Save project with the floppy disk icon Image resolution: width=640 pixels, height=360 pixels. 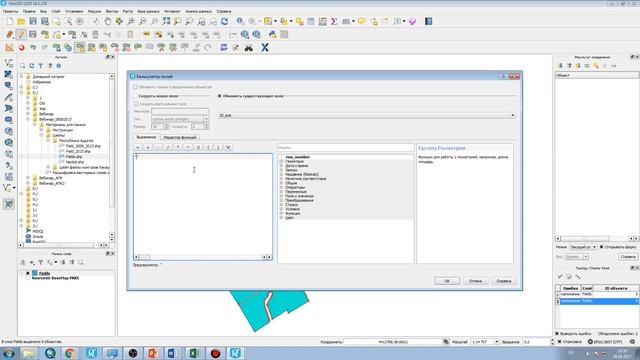(x=33, y=21)
